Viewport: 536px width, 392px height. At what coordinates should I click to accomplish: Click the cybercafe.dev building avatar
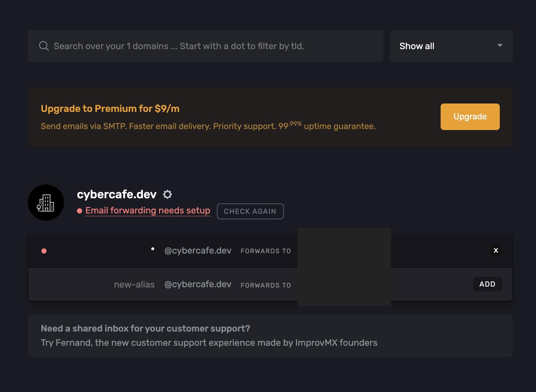coord(46,202)
